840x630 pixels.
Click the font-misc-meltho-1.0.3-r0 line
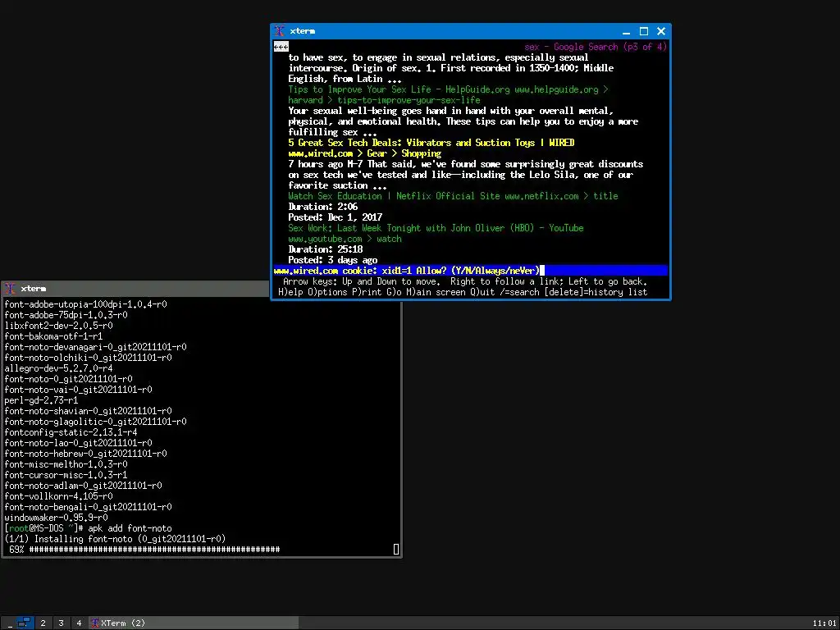tap(66, 464)
